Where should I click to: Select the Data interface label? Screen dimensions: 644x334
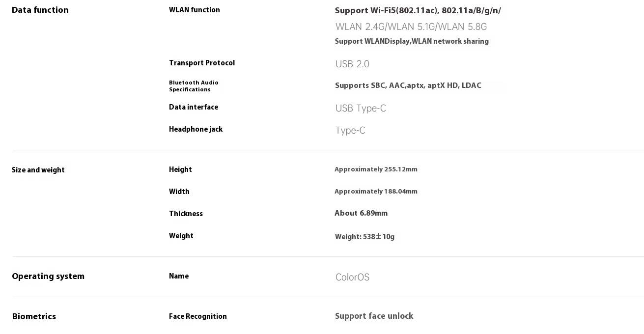194,107
